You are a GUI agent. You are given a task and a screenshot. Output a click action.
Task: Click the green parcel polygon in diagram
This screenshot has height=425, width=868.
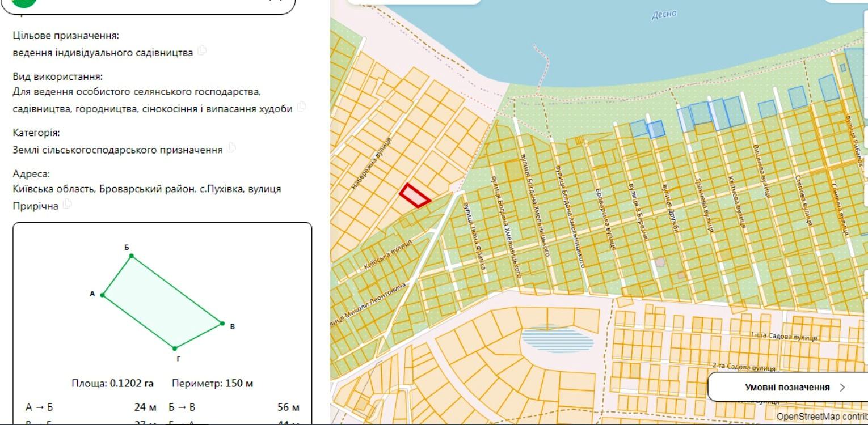[163, 302]
